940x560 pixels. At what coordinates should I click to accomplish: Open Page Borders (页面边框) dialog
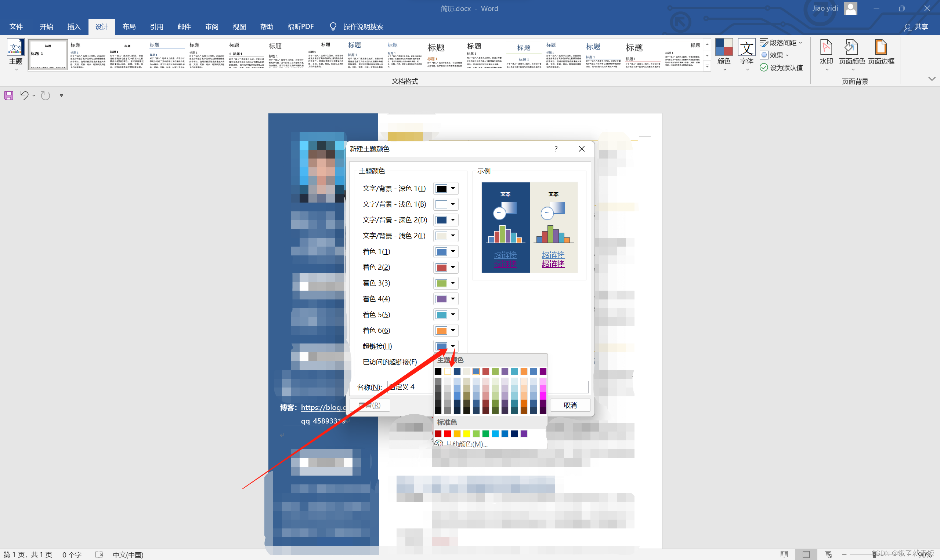(x=881, y=53)
